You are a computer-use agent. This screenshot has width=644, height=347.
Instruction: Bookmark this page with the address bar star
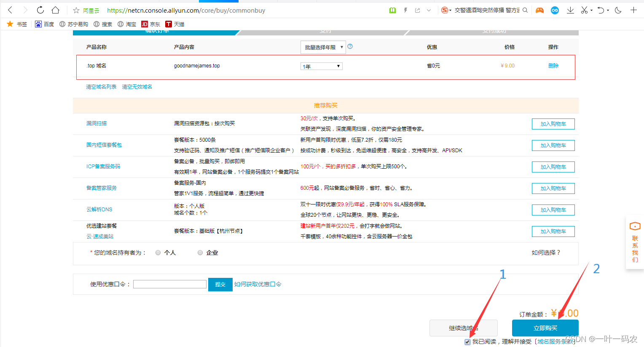click(x=76, y=11)
